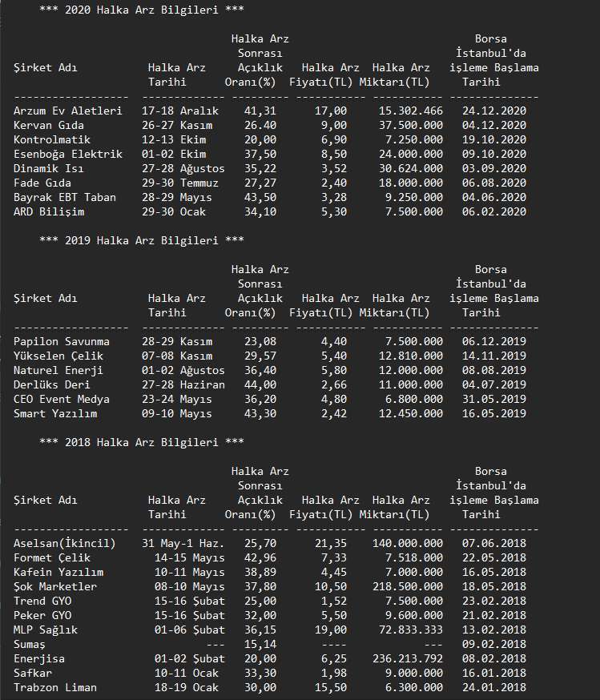Viewport: 600px width, 700px height.
Task: Select the amount "37.500.000"
Action: tap(411, 125)
